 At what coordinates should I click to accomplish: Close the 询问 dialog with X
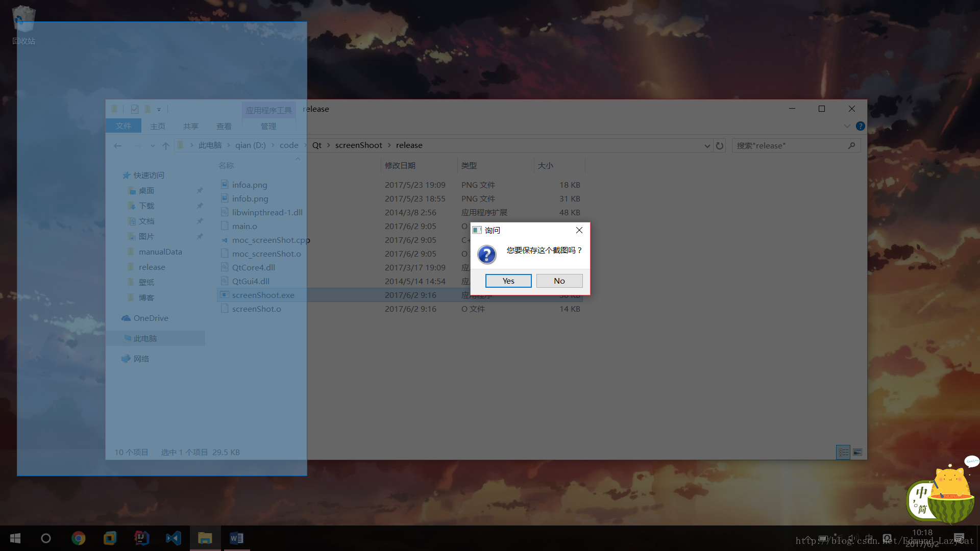tap(579, 230)
